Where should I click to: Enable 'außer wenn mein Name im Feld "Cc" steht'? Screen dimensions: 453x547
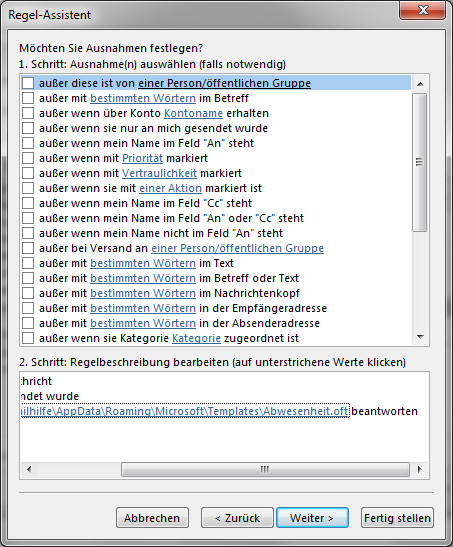[x=28, y=203]
